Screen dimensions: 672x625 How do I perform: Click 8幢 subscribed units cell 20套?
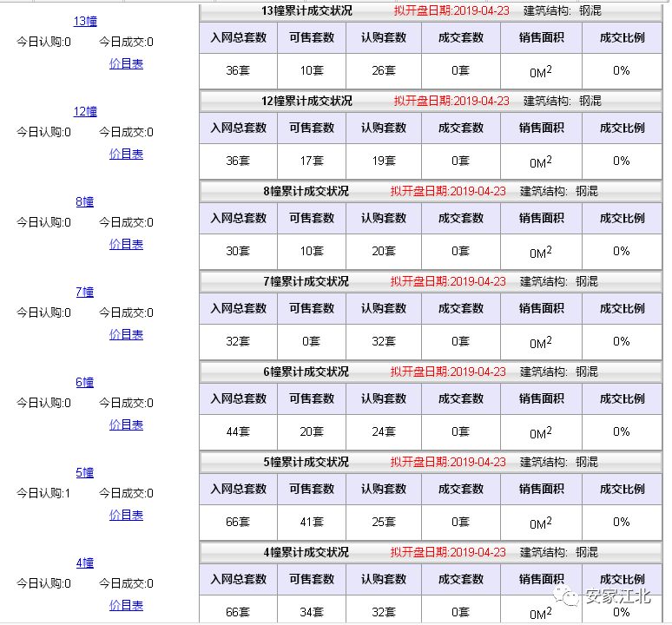pyautogui.click(x=384, y=251)
